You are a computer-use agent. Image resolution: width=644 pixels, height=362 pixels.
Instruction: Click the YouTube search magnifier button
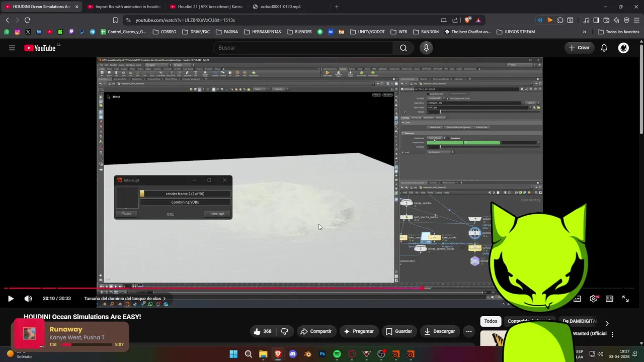pyautogui.click(x=404, y=48)
